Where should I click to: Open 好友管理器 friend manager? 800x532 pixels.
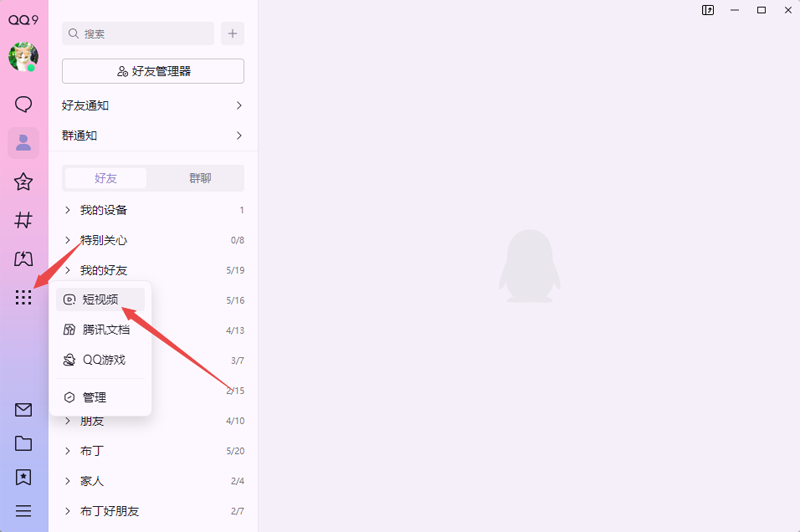pos(153,71)
